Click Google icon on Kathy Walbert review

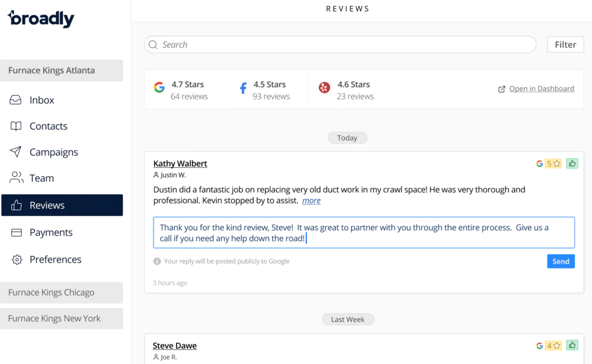coord(539,164)
